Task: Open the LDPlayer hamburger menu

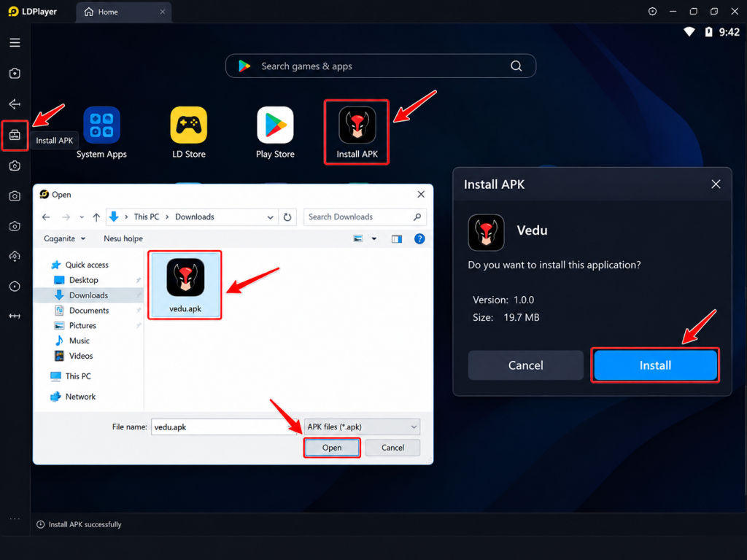Action: (x=15, y=43)
